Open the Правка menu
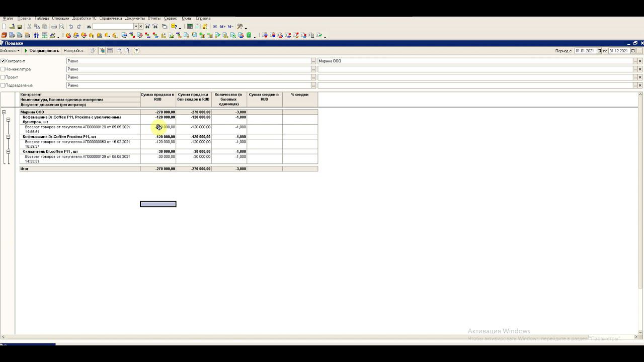Viewport: 644px width, 362px height. 24,18
